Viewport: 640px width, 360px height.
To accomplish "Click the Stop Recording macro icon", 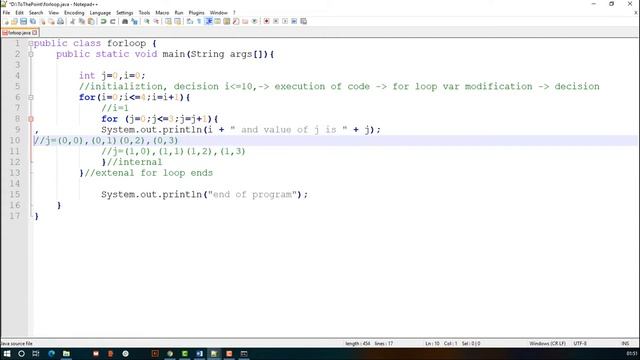I will point(276,21).
